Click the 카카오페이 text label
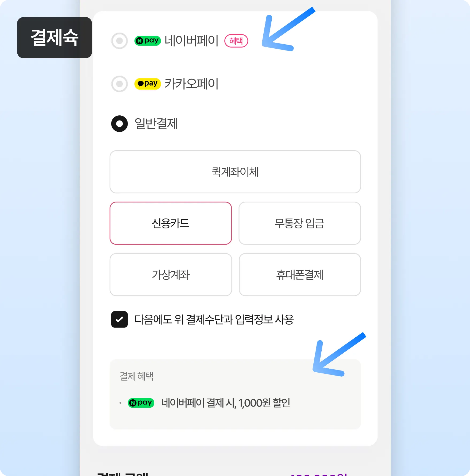Image resolution: width=470 pixels, height=476 pixels. point(191,84)
